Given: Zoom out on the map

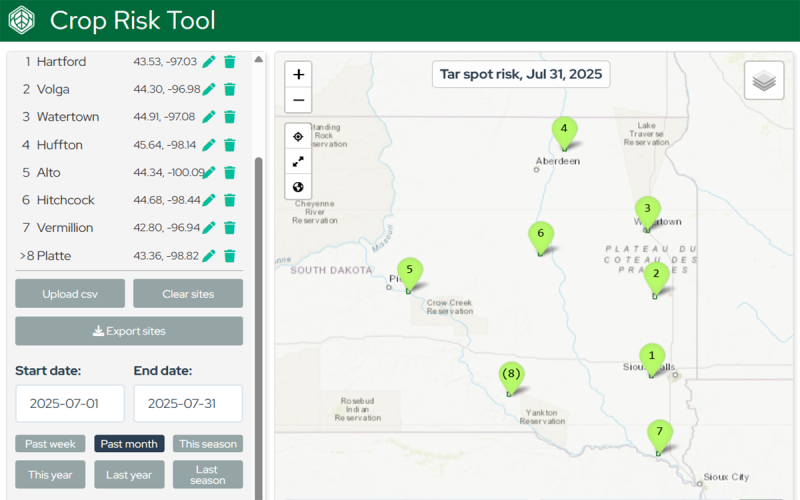Looking at the screenshot, I should pyautogui.click(x=298, y=100).
